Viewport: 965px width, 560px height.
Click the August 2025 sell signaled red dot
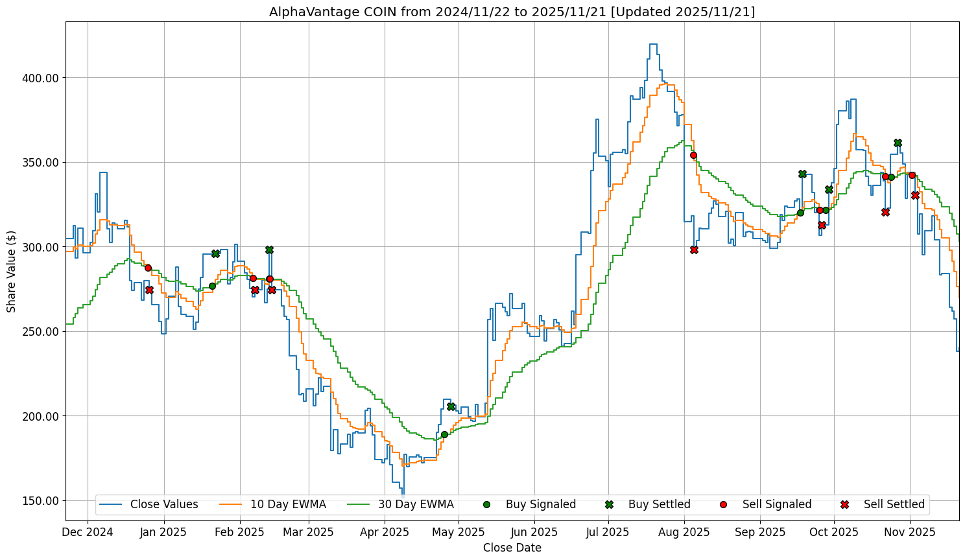(x=693, y=155)
